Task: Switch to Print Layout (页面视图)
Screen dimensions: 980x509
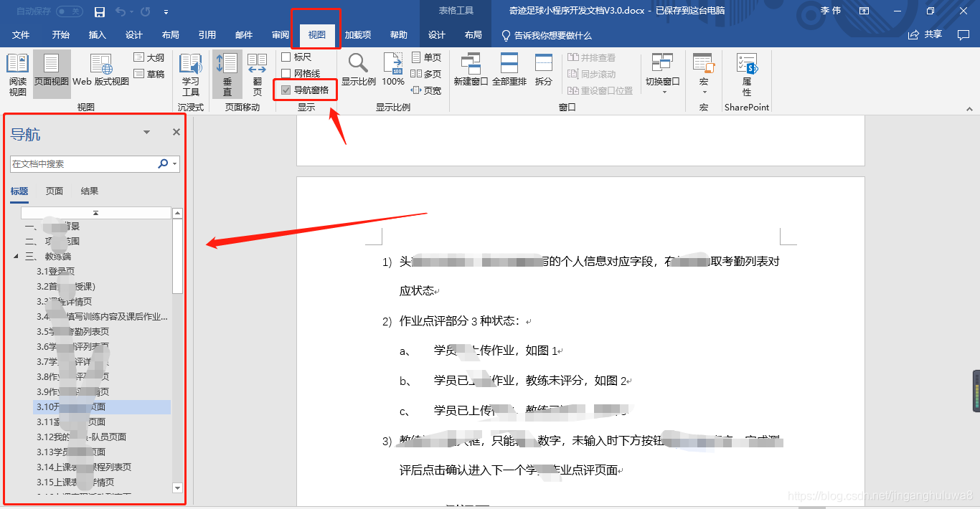Action: pyautogui.click(x=52, y=75)
